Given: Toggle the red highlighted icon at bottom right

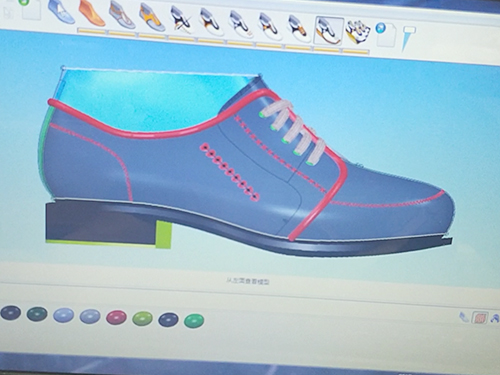Looking at the screenshot, I should point(480,318).
